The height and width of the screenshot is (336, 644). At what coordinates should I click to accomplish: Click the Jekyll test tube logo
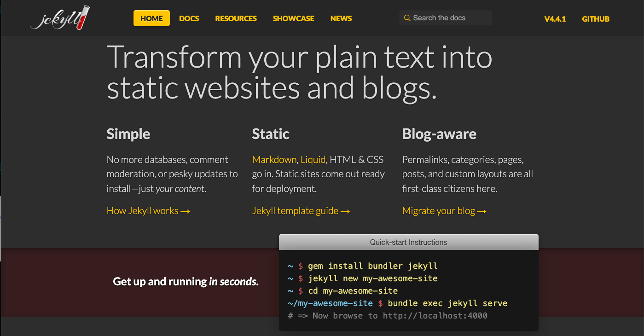60,19
